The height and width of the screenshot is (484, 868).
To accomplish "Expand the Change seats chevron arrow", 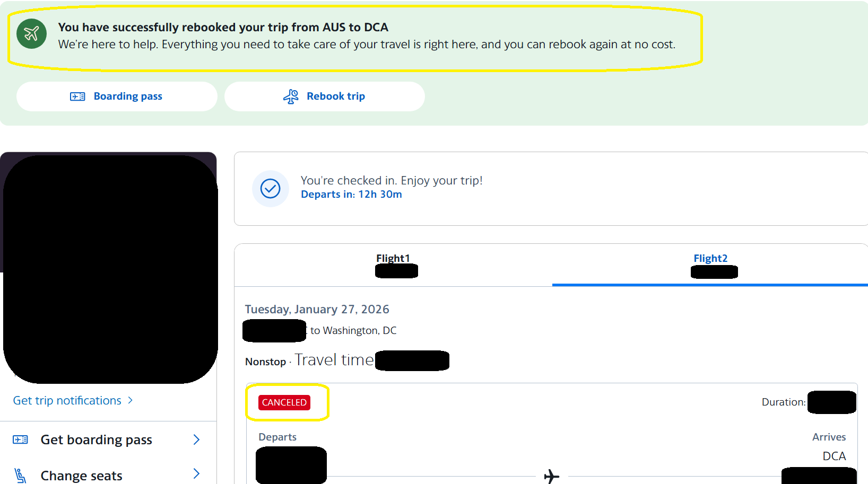I will tap(196, 473).
